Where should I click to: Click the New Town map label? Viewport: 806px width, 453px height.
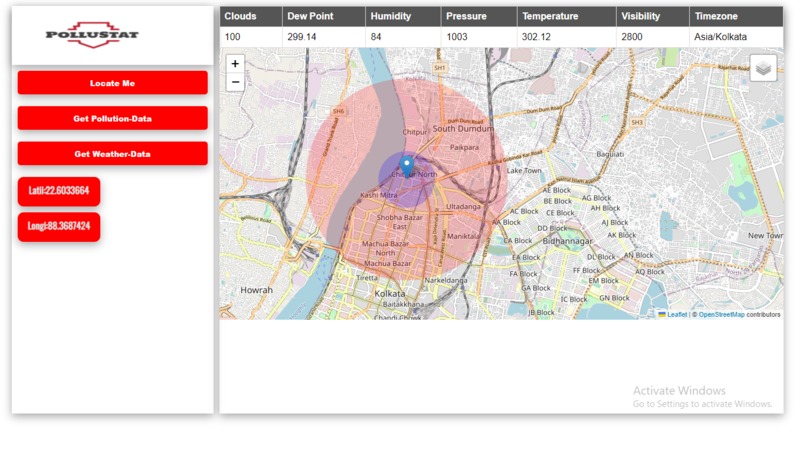[x=765, y=235]
